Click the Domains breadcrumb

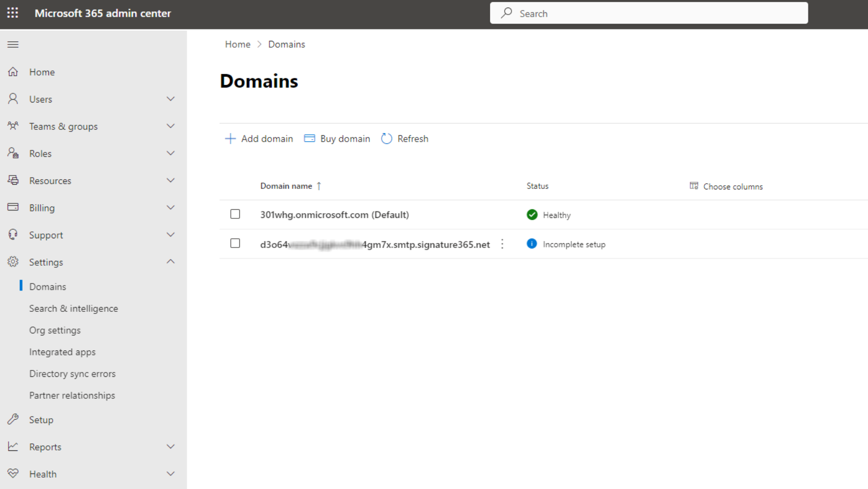(287, 44)
